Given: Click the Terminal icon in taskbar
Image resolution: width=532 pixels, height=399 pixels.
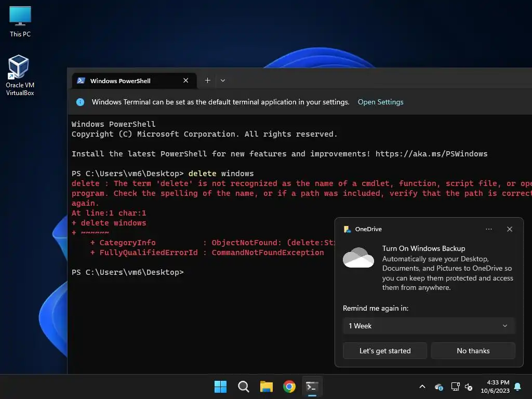Looking at the screenshot, I should point(312,387).
